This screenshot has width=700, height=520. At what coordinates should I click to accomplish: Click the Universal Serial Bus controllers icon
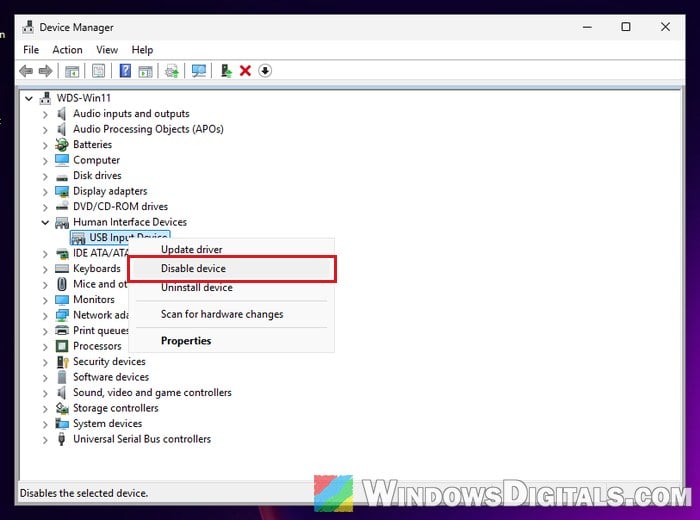click(62, 439)
